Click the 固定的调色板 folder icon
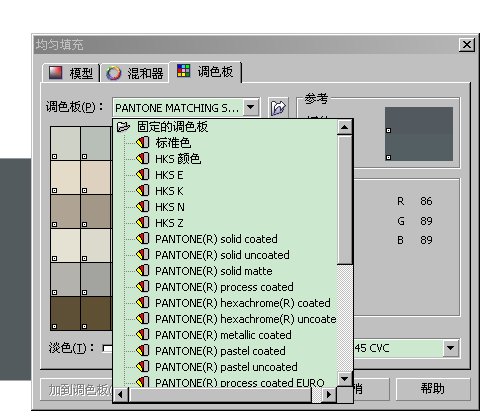Image resolution: width=491 pixels, height=419 pixels. 123,127
